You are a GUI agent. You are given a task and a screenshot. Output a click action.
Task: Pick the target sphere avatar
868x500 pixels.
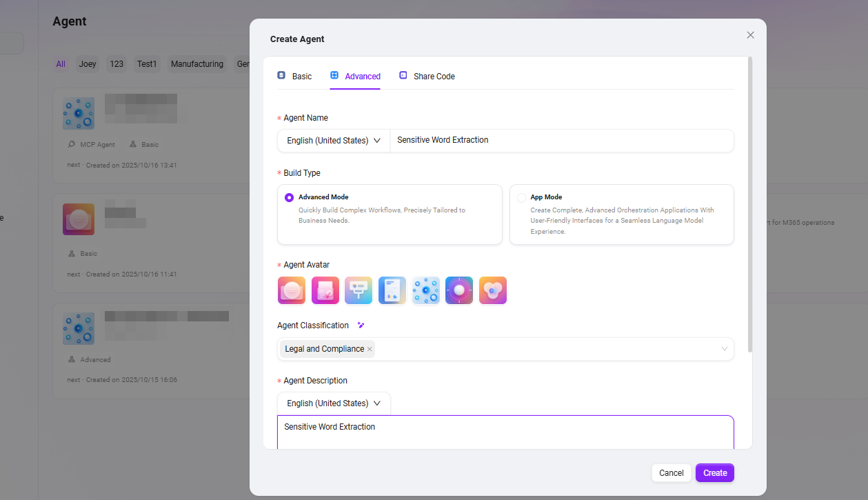(x=459, y=290)
